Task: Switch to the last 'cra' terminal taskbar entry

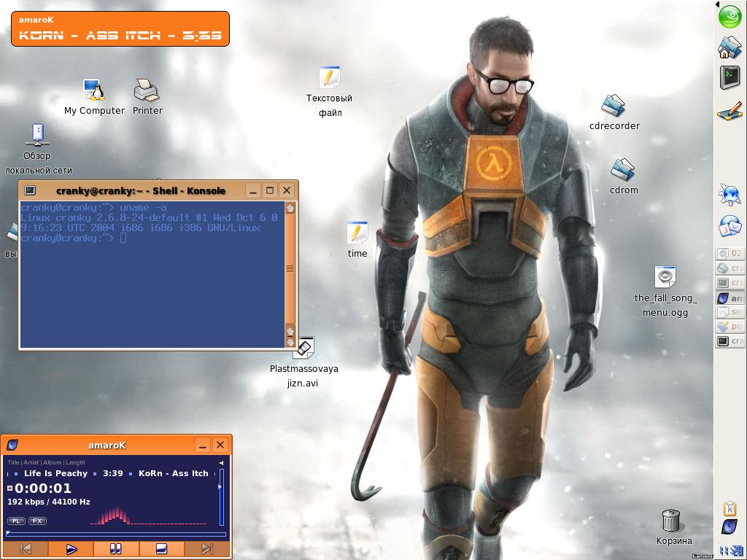Action: 729,341
